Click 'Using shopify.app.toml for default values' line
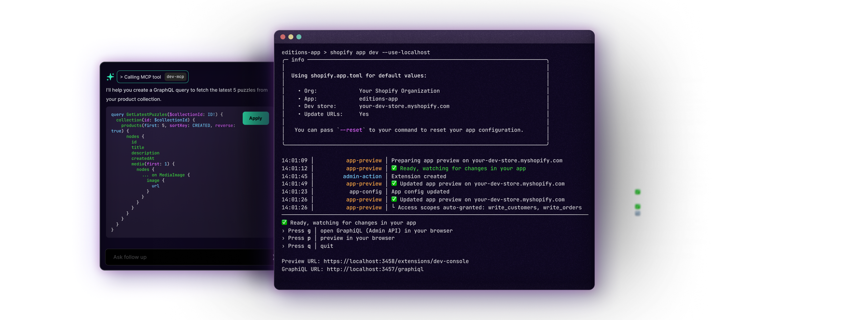The height and width of the screenshot is (320, 868). pyautogui.click(x=359, y=76)
